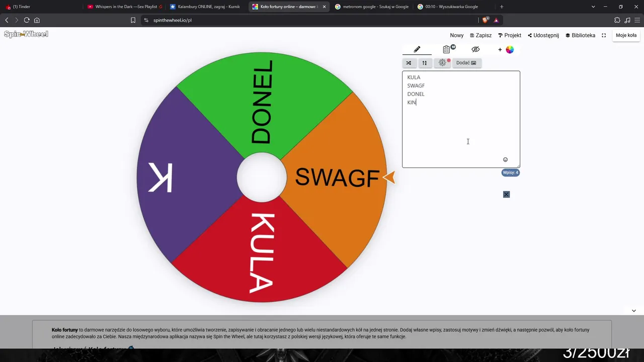644x362 pixels.
Task: Add a new wheel with plus icon
Action: (500, 50)
